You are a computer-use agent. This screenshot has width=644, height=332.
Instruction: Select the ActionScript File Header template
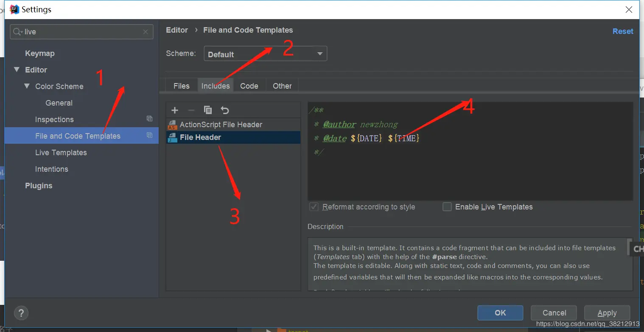[x=233, y=125]
